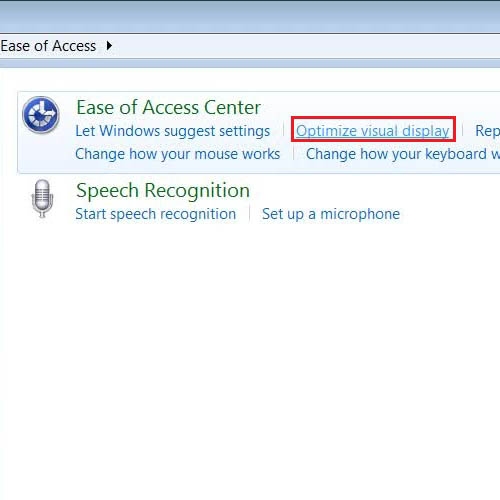Open the Ease of Access Center heading
Image resolution: width=500 pixels, height=500 pixels.
coord(168,107)
